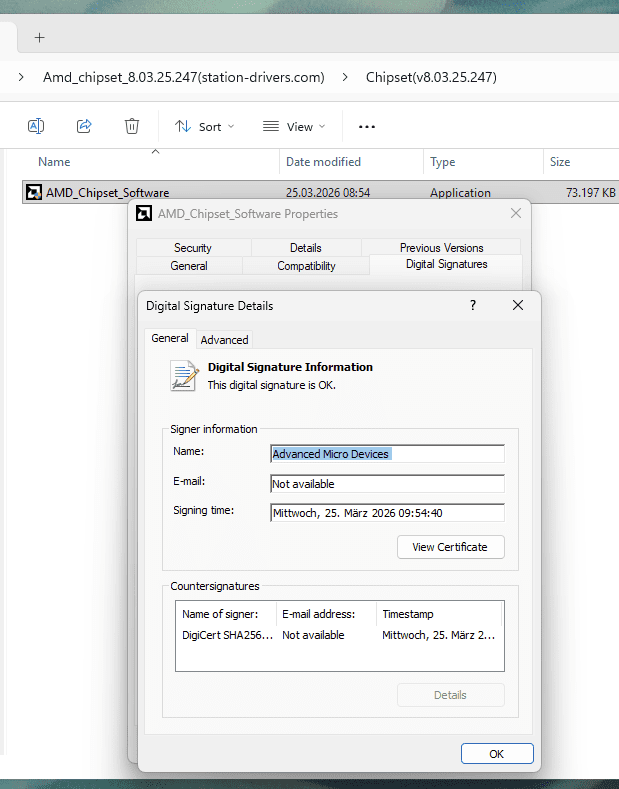This screenshot has height=789, width=619.
Task: Expand the chevron before the Amd_chipset breadcrumb
Action: (21, 77)
